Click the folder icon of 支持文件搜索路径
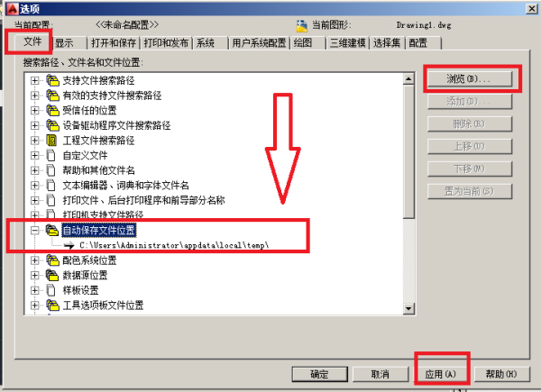Viewport: 541px width, 392px height. (x=53, y=80)
